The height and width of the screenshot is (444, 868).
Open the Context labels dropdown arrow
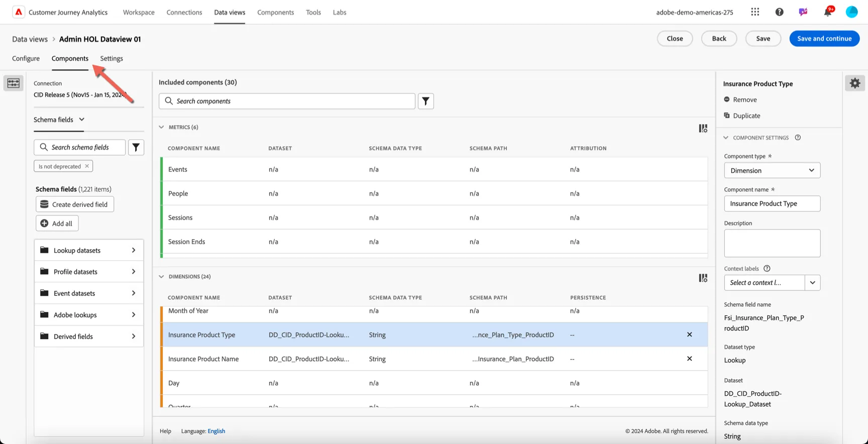click(x=812, y=283)
